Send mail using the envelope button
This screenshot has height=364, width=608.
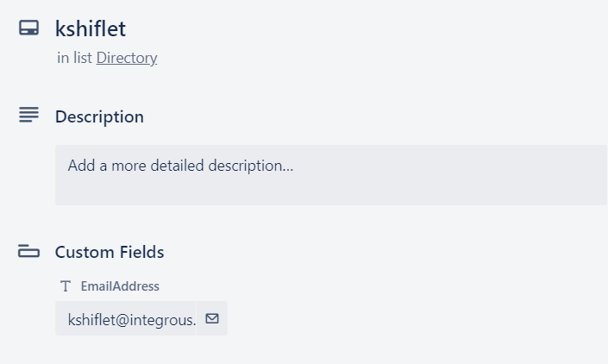pyautogui.click(x=212, y=318)
